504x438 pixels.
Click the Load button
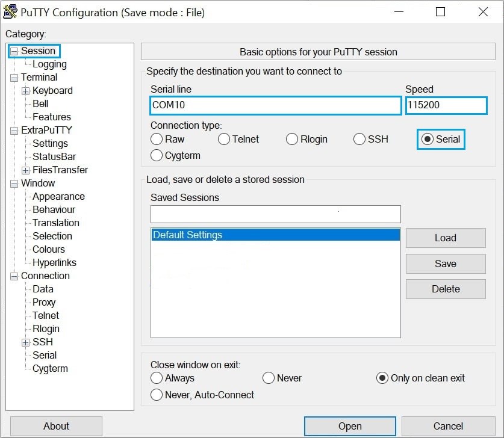click(x=446, y=238)
